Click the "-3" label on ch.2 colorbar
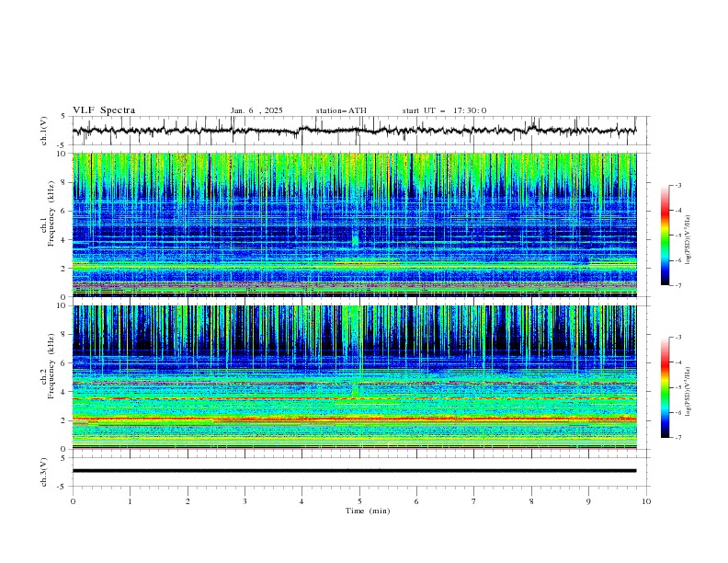This screenshot has width=728, height=563. click(678, 338)
